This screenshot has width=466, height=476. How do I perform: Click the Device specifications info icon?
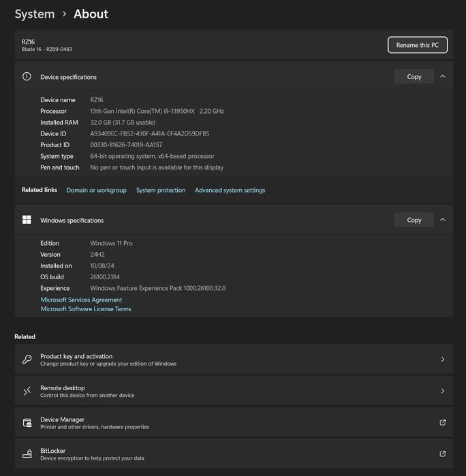27,77
